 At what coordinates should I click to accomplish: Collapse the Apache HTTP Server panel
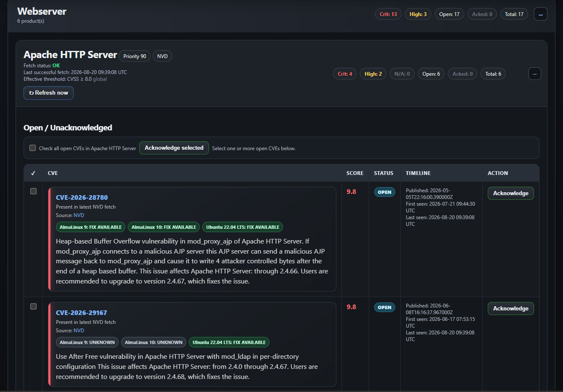[534, 74]
